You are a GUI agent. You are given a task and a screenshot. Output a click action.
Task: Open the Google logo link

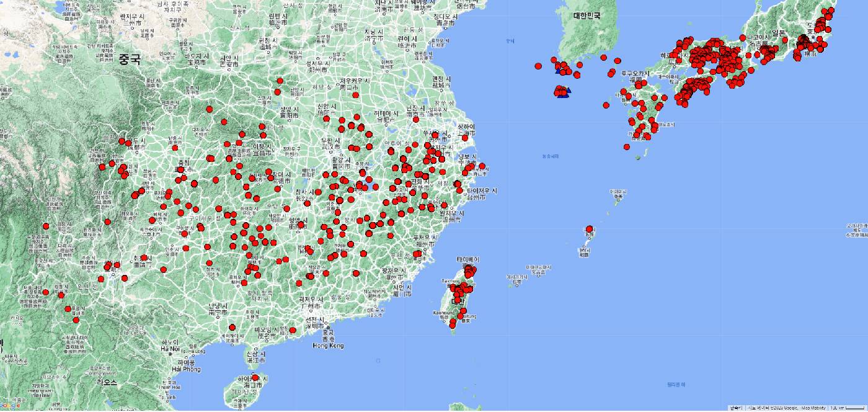point(11,406)
